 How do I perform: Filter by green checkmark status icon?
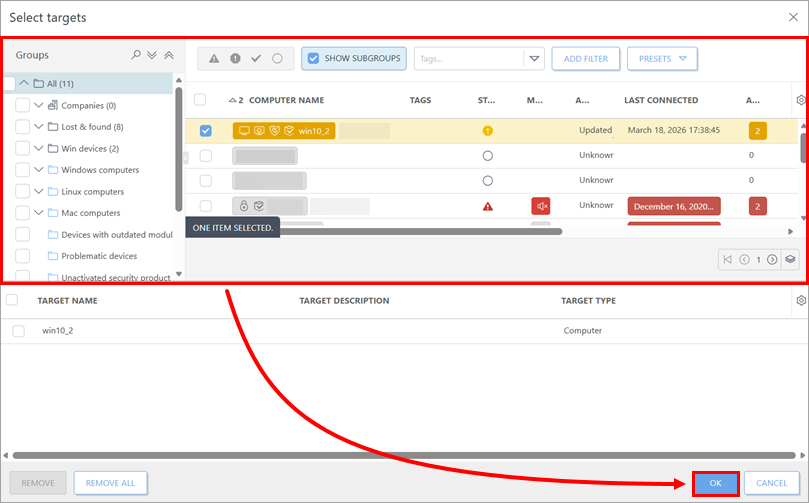pos(256,59)
